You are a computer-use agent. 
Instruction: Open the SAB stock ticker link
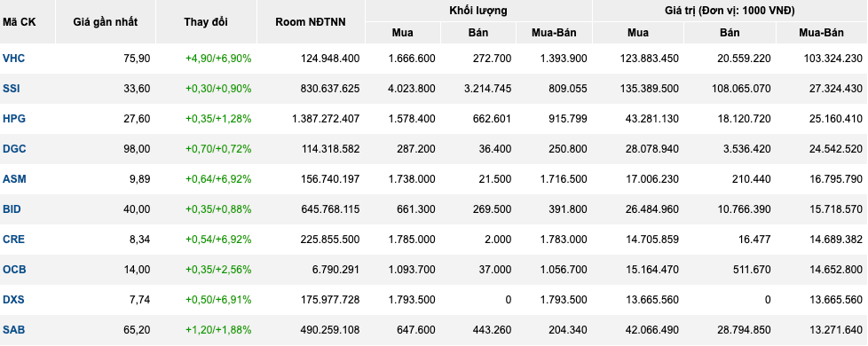[14, 330]
